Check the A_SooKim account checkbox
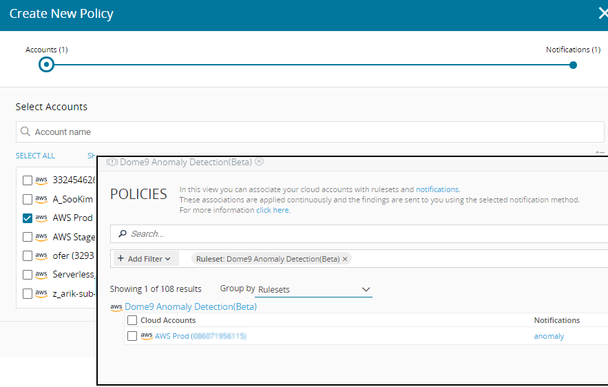Viewport: 608px width, 387px height. click(27, 199)
